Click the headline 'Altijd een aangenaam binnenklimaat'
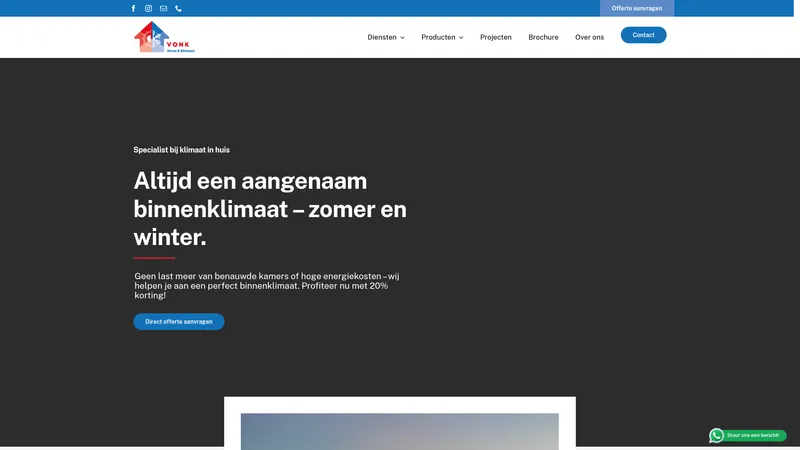Viewport: 800px width, 450px height. (x=270, y=209)
